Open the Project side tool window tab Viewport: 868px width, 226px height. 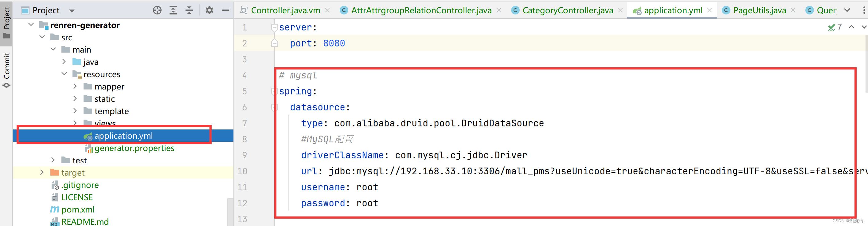6,23
